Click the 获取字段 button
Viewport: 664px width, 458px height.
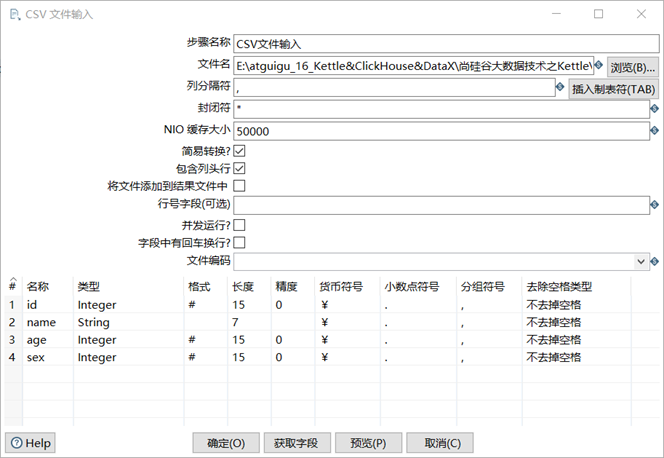tap(296, 443)
